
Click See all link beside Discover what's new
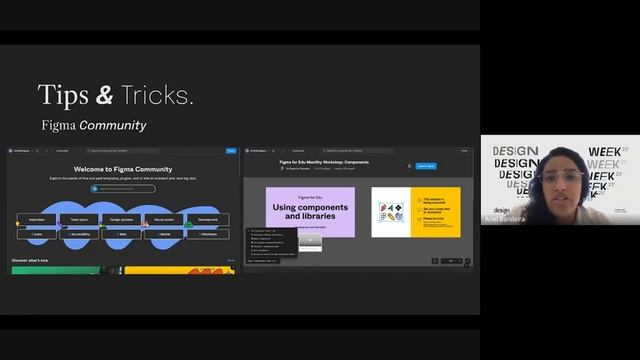point(231,260)
